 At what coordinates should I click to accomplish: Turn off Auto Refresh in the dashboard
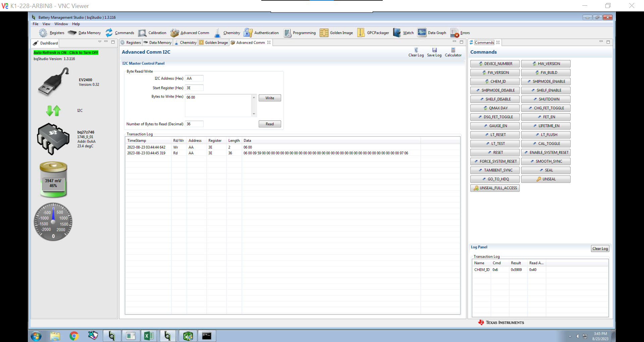click(66, 53)
